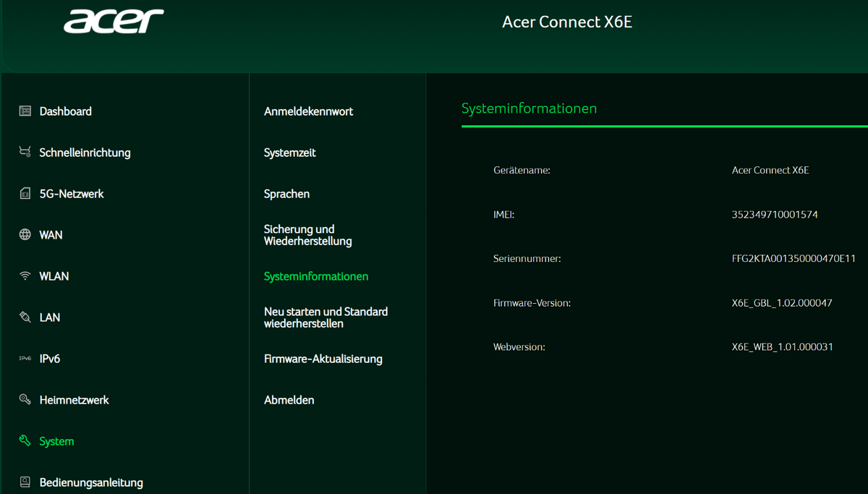Select WLAN in the sidebar
Screen dimensions: 868x494
54,276
